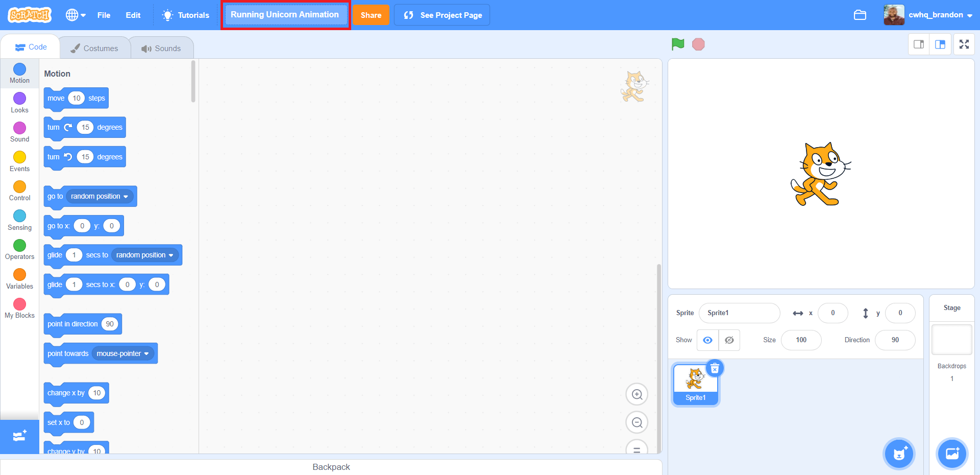Screen dimensions: 980x475
Task: Select the Sprite1 thumbnail in sprite list
Action: click(x=695, y=383)
